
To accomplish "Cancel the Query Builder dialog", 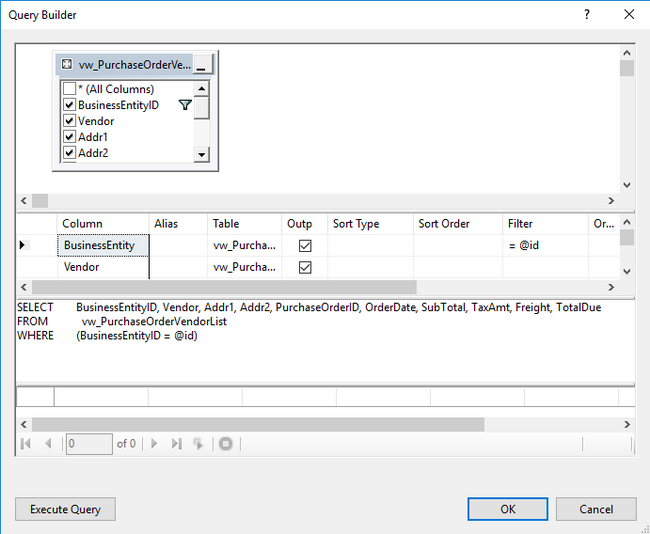I will coord(596,509).
